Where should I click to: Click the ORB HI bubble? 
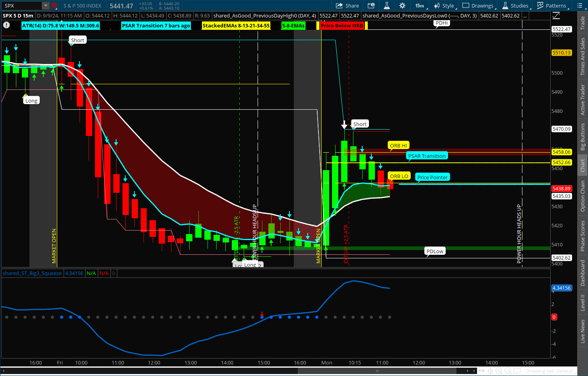pos(398,145)
